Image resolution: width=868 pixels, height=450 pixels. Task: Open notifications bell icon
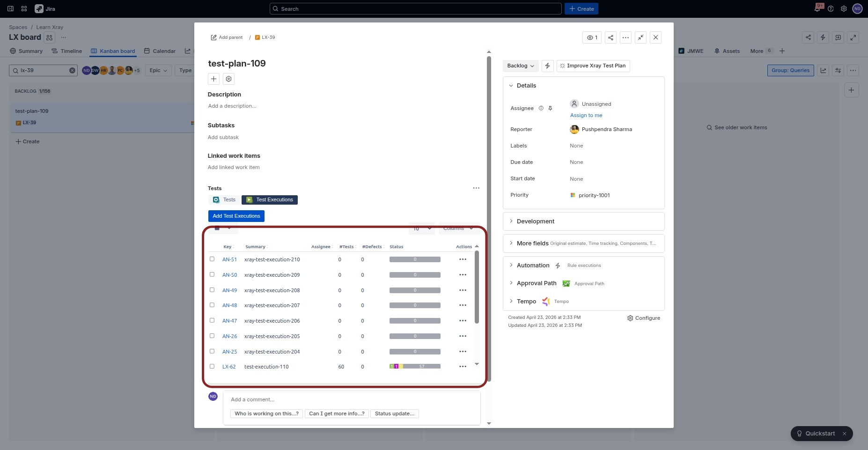tap(817, 8)
